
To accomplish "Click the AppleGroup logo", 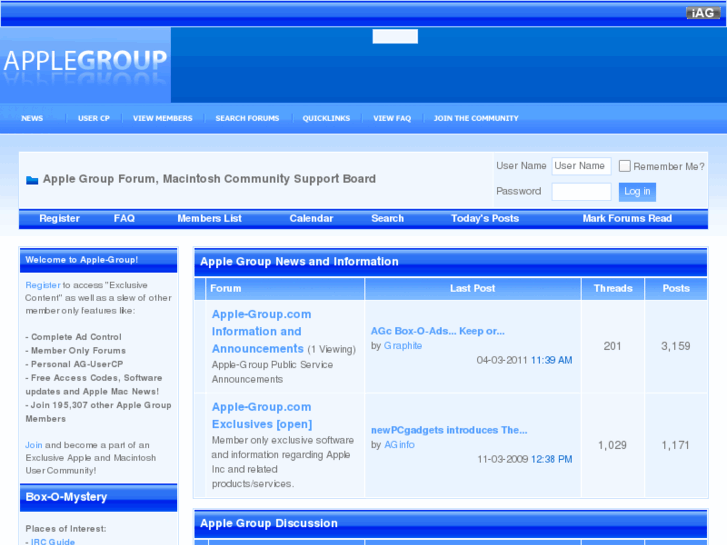I will [85, 65].
